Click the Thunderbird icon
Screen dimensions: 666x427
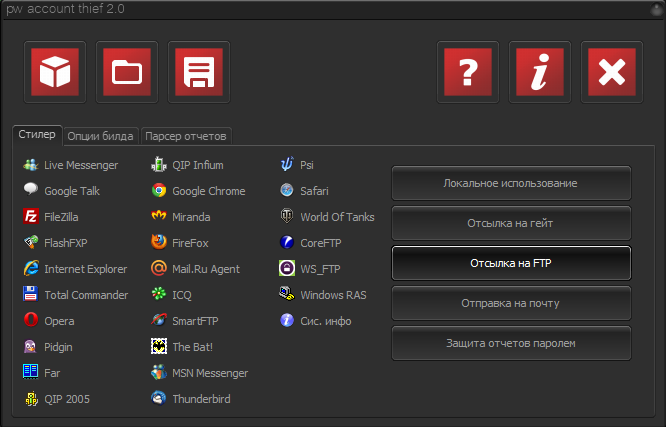pyautogui.click(x=159, y=398)
